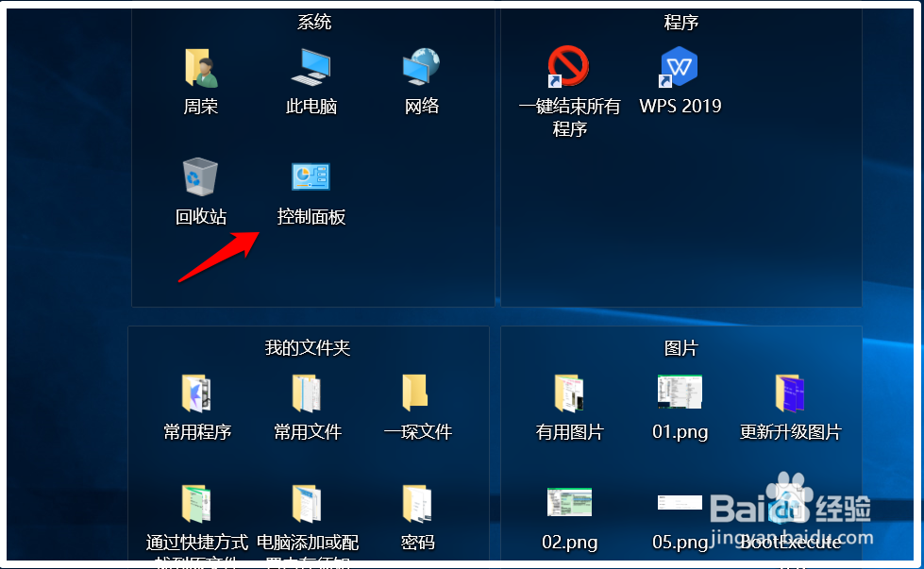Collapse the 我的文件夹 fence group header
Viewport: 924px width, 569px height.
click(312, 347)
